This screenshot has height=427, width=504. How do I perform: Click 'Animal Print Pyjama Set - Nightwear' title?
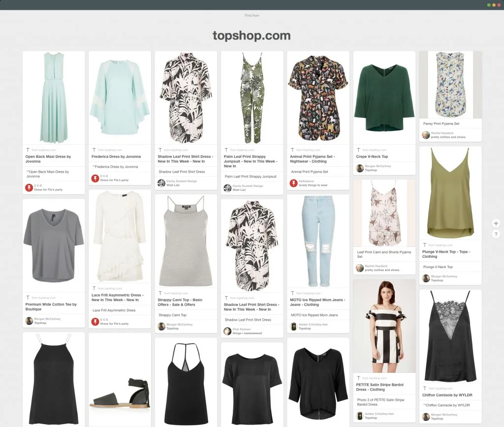312,159
